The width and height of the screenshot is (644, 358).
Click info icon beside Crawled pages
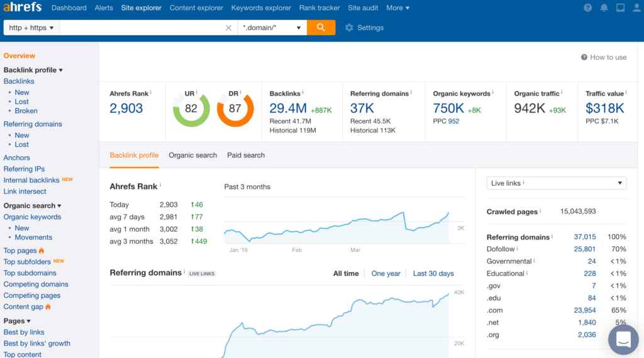pos(540,211)
